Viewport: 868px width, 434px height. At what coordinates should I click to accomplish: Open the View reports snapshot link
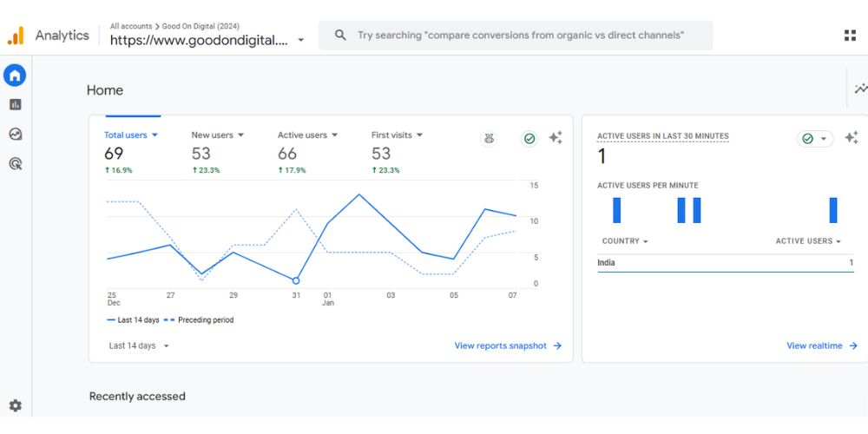(508, 345)
